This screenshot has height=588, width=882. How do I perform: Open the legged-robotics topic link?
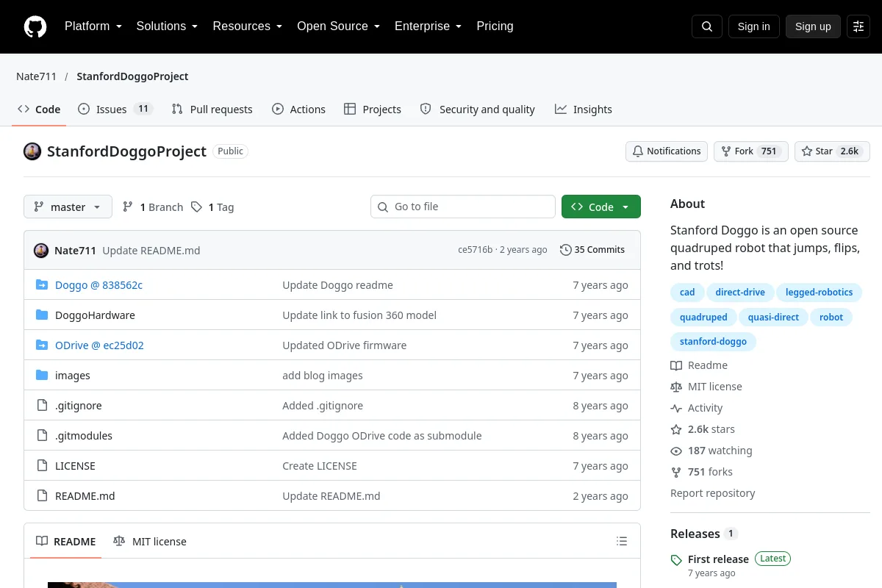tap(819, 293)
